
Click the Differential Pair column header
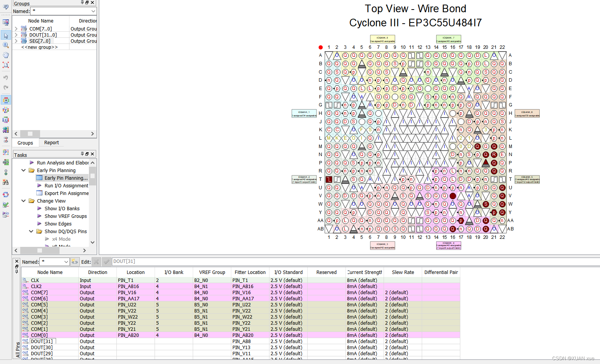[441, 272]
